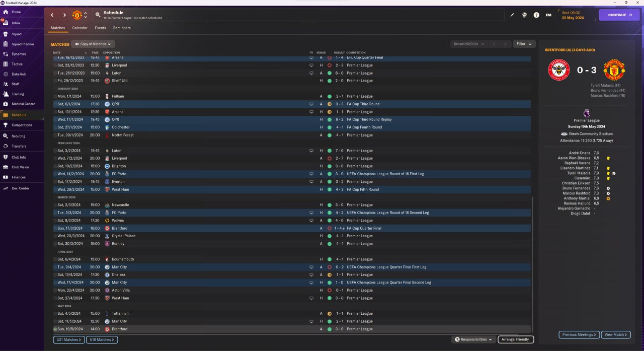Click the Schedule search bar field
644x351 pixels.
pos(298,15)
